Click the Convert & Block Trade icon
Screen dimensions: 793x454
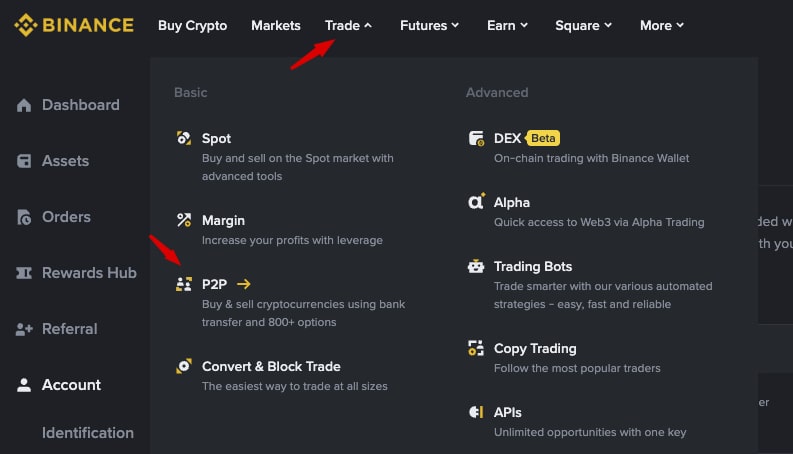184,366
